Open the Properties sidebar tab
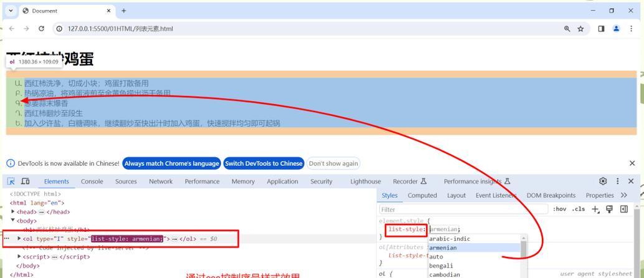Image resolution: width=644 pixels, height=278 pixels. 600,195
